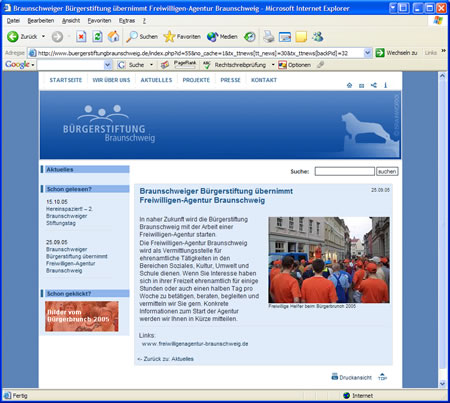Click the edit window icon after printer
Image resolution: width=450 pixels, height=403 pixels.
click(x=285, y=37)
